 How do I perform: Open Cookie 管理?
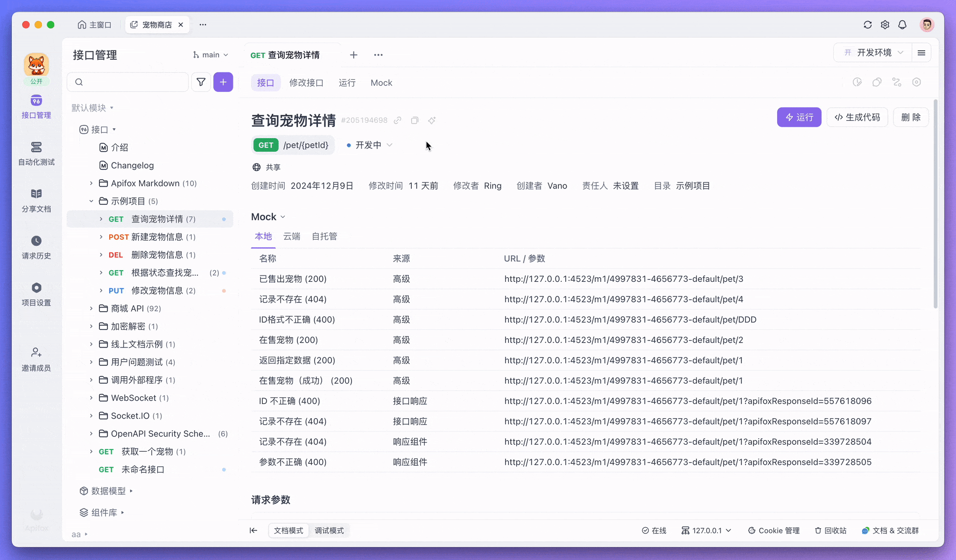pyautogui.click(x=773, y=531)
